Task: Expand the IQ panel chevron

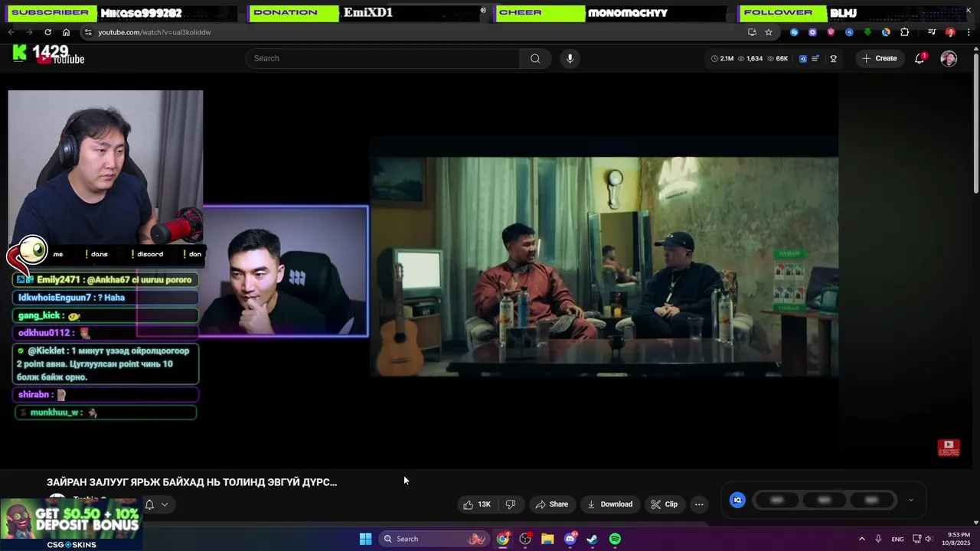Action: [910, 500]
